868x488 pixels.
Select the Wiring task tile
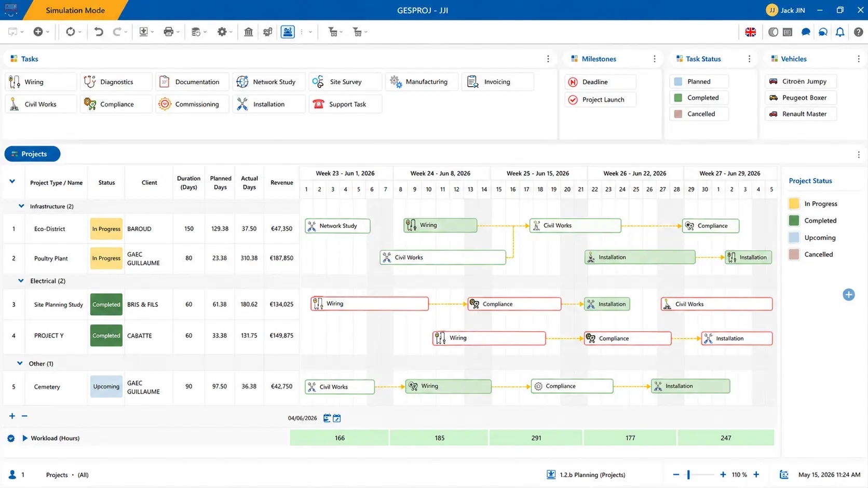(x=41, y=82)
